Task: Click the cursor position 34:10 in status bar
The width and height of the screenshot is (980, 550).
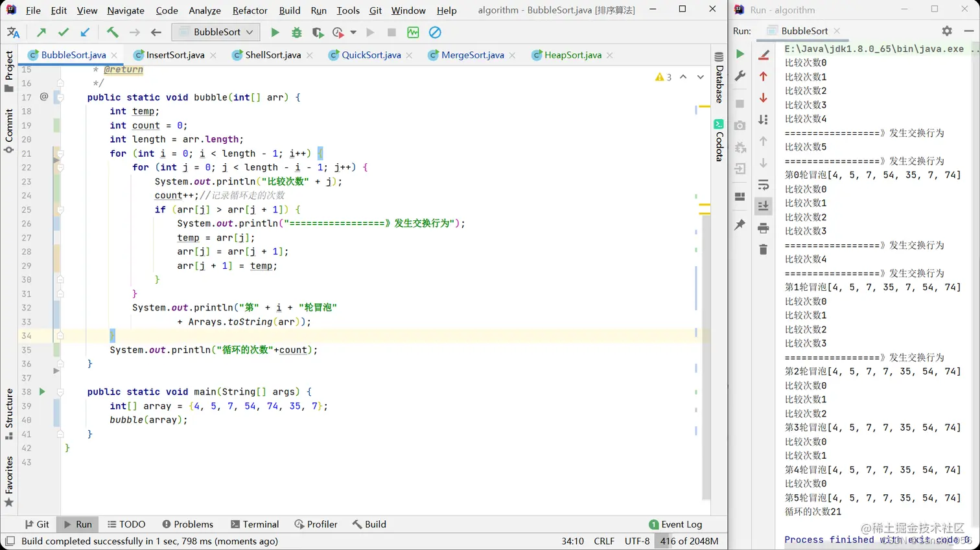Action: point(572,541)
